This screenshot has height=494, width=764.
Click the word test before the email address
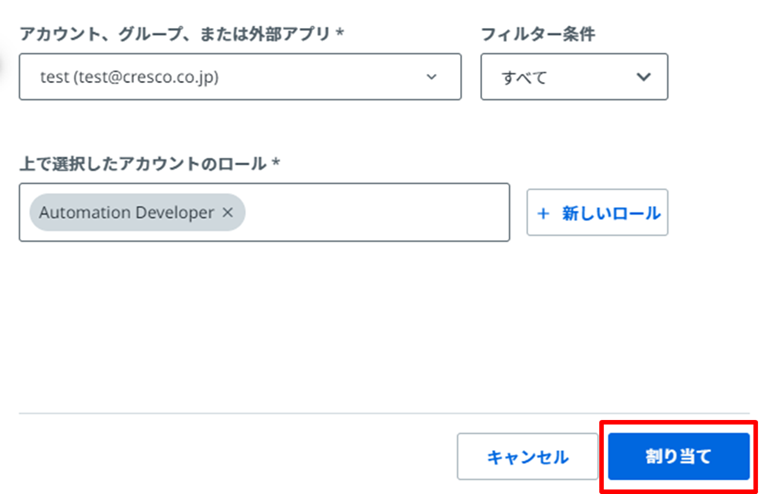pyautogui.click(x=55, y=77)
